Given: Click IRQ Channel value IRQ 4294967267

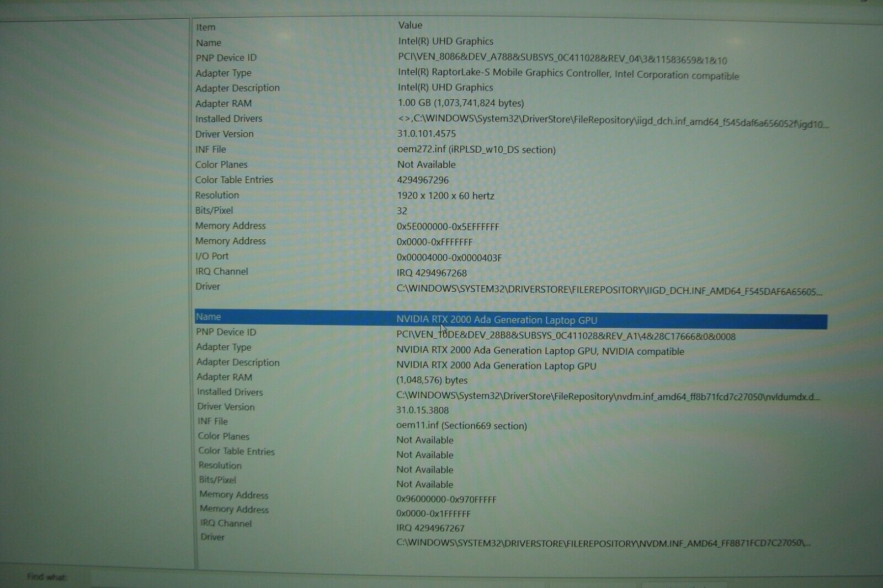Looking at the screenshot, I should 430,528.
